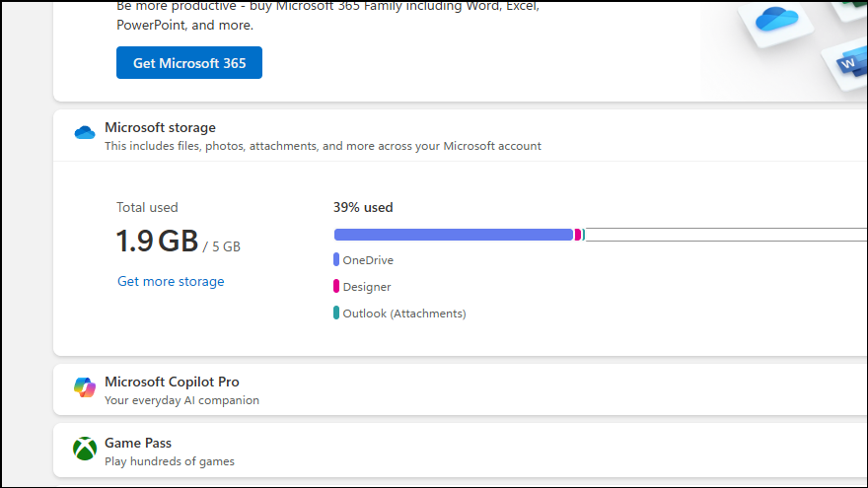This screenshot has width=868, height=488.
Task: Click the Total used label
Action: coord(147,207)
